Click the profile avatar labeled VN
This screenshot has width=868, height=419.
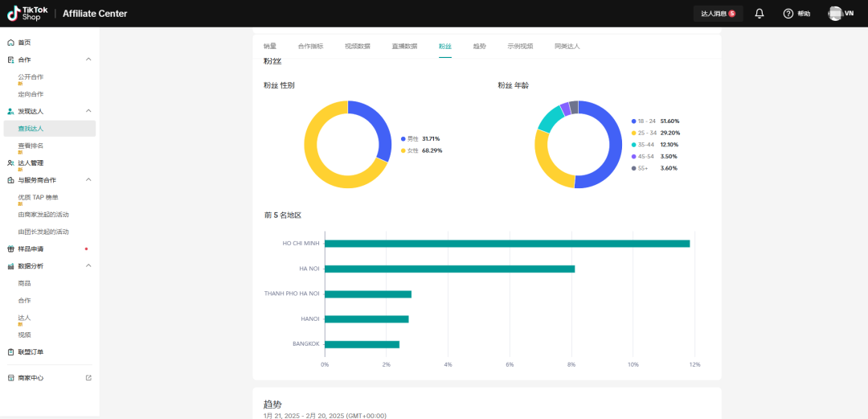[x=836, y=14]
